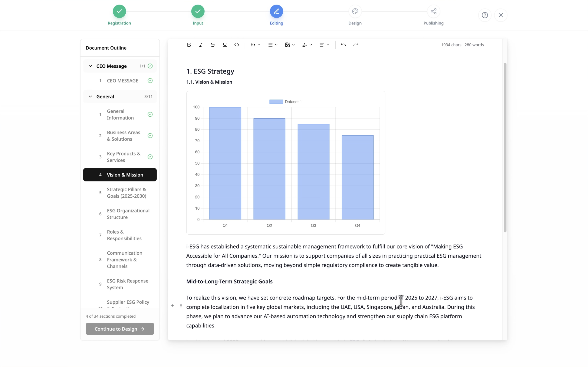
Task: Open the highlight color dropdown
Action: (307, 45)
